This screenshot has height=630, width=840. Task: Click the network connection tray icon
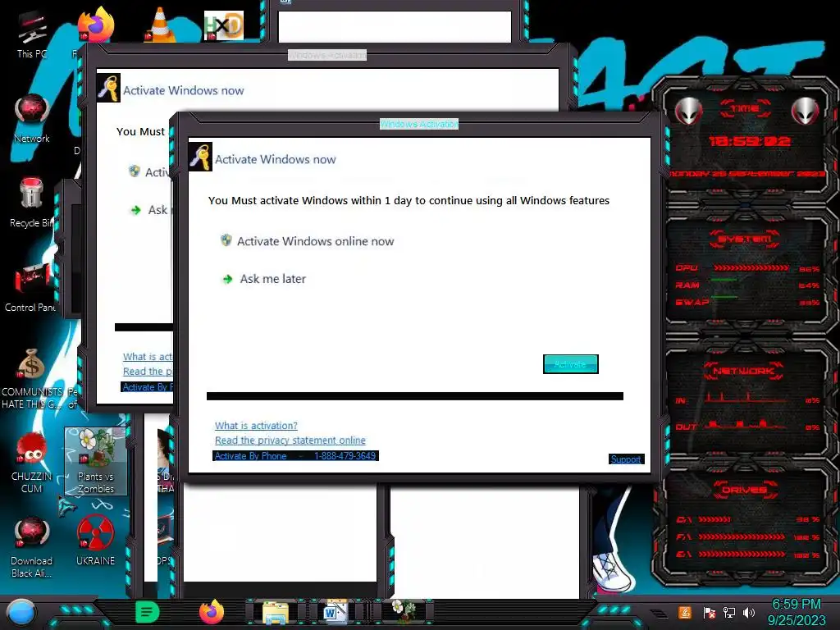pos(728,612)
